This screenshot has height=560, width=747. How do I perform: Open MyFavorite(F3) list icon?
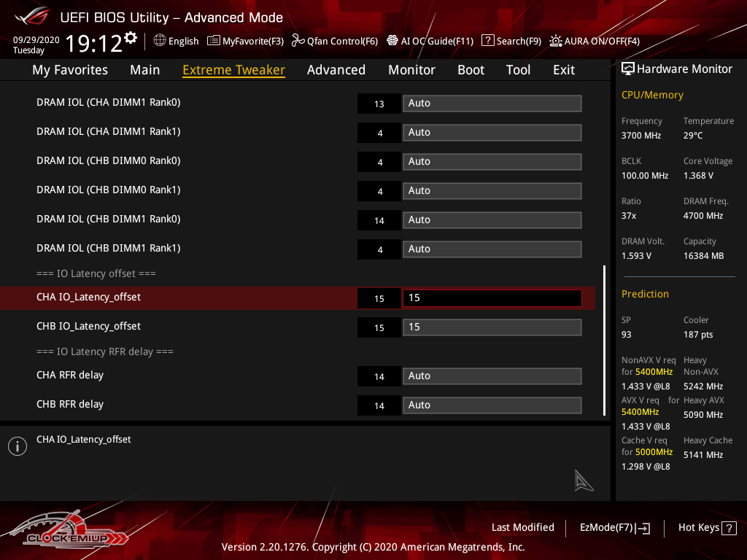[x=214, y=41]
